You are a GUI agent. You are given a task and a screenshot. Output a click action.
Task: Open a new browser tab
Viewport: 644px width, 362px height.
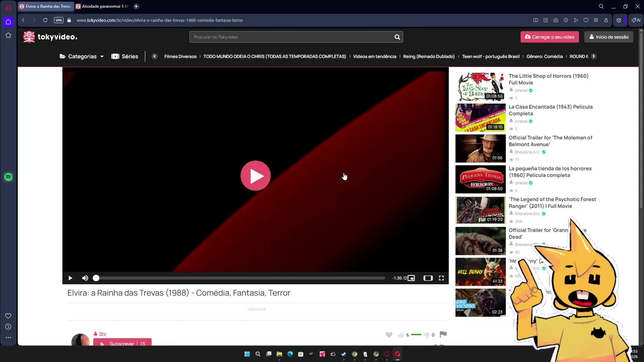(x=136, y=7)
